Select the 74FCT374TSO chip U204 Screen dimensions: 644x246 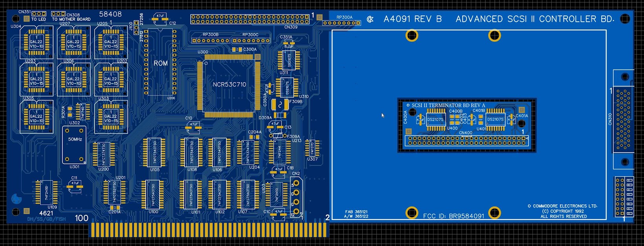248,152
